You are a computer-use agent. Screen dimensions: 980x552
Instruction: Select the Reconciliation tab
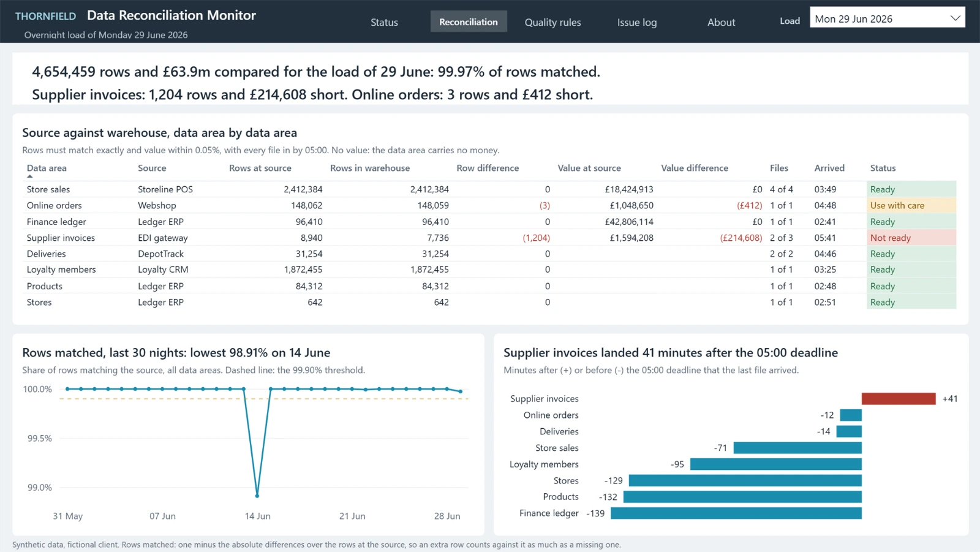tap(469, 22)
